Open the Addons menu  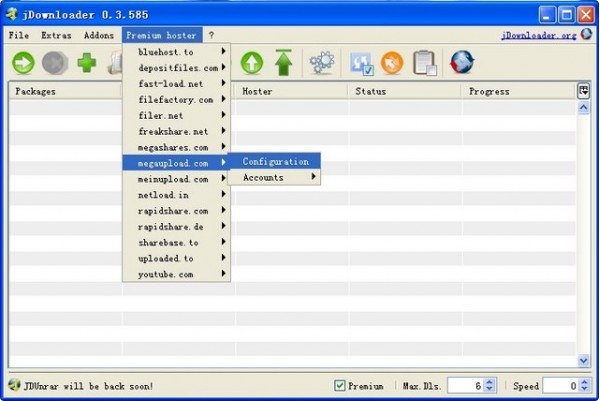coord(99,35)
